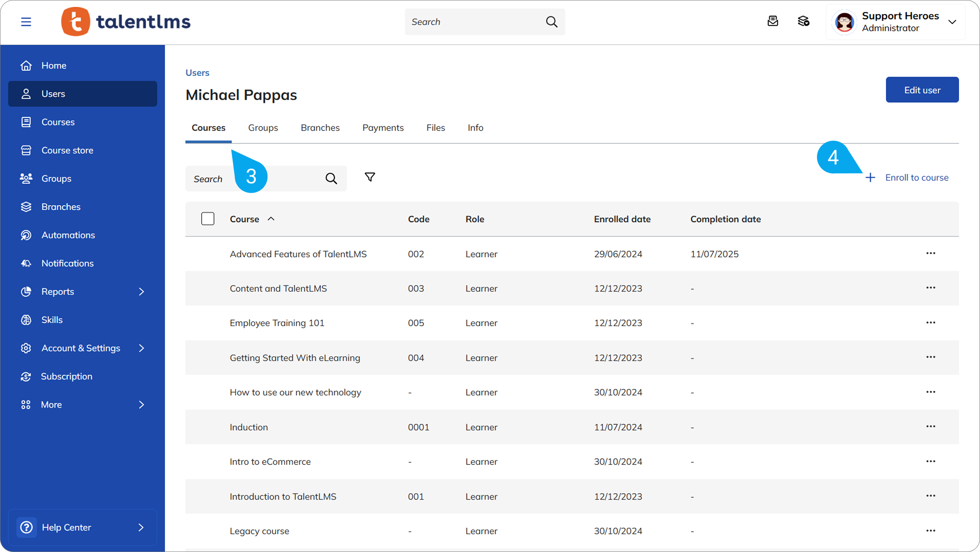The image size is (980, 552).
Task: Click the Users breadcrumb link
Action: [197, 73]
